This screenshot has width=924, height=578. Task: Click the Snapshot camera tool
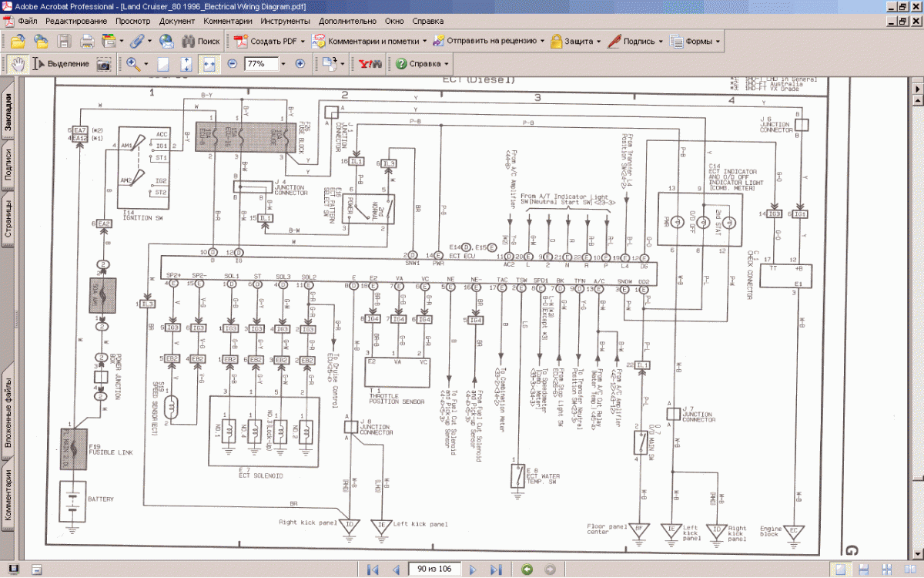point(103,64)
